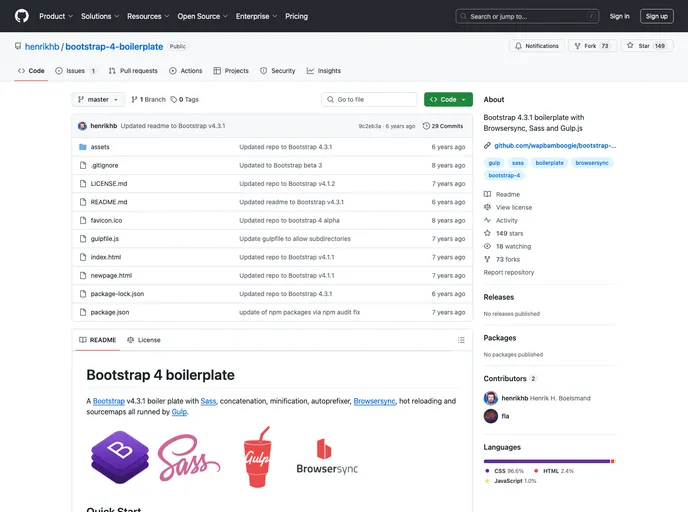Click the pulse icon beside Activity

pyautogui.click(x=487, y=220)
